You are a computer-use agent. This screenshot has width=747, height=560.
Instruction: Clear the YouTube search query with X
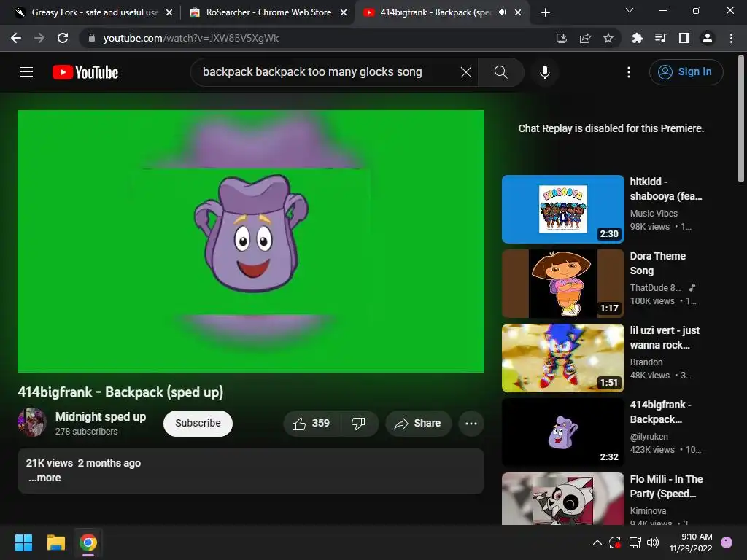[466, 72]
